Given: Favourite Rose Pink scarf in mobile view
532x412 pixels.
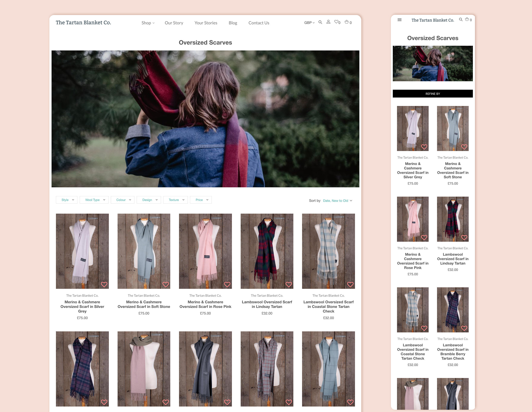Looking at the screenshot, I should (424, 238).
